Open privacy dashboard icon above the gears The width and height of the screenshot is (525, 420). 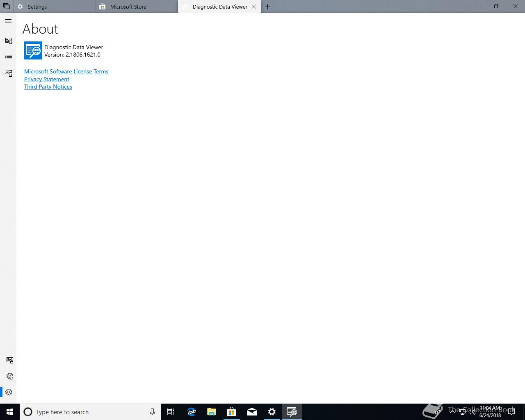9,360
